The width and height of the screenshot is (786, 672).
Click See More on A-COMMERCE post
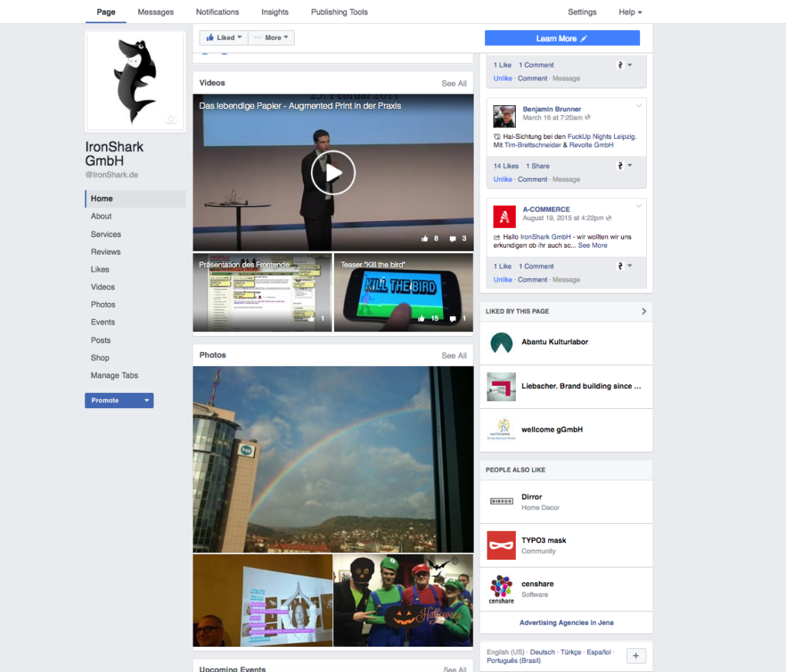pyautogui.click(x=593, y=245)
